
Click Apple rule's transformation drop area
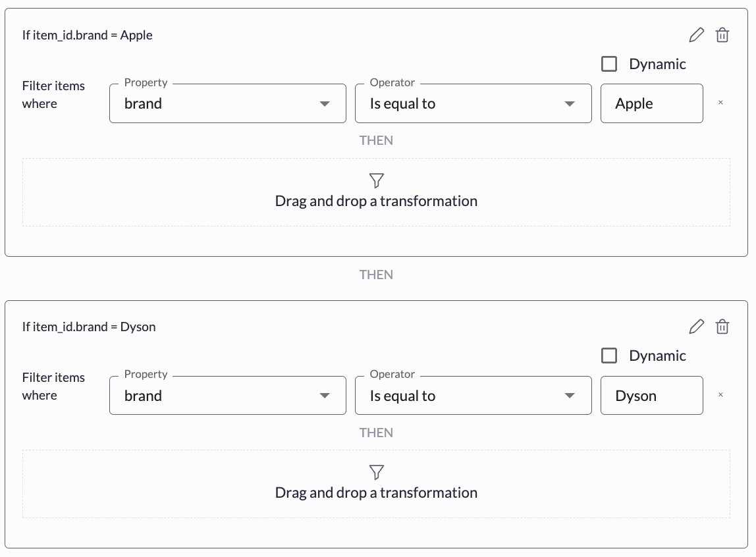pos(376,192)
